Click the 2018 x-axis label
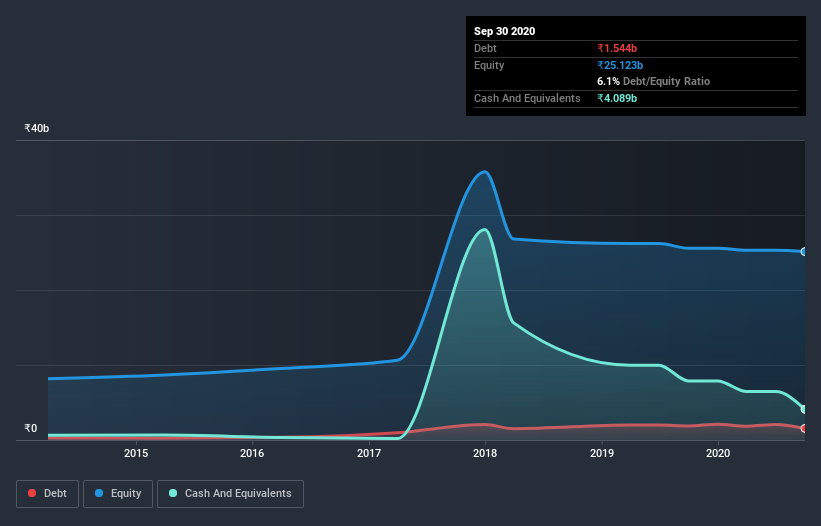 pyautogui.click(x=485, y=453)
